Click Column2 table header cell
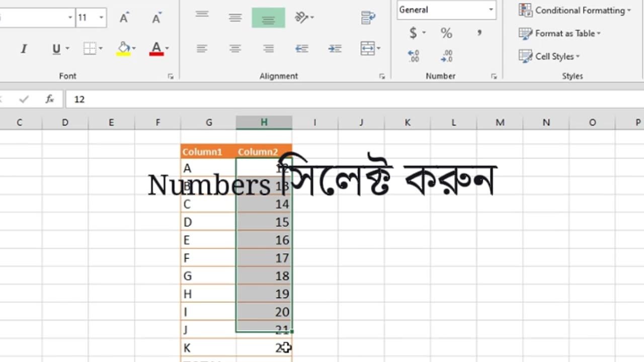Image resolution: width=644 pixels, height=362 pixels. pos(264,152)
